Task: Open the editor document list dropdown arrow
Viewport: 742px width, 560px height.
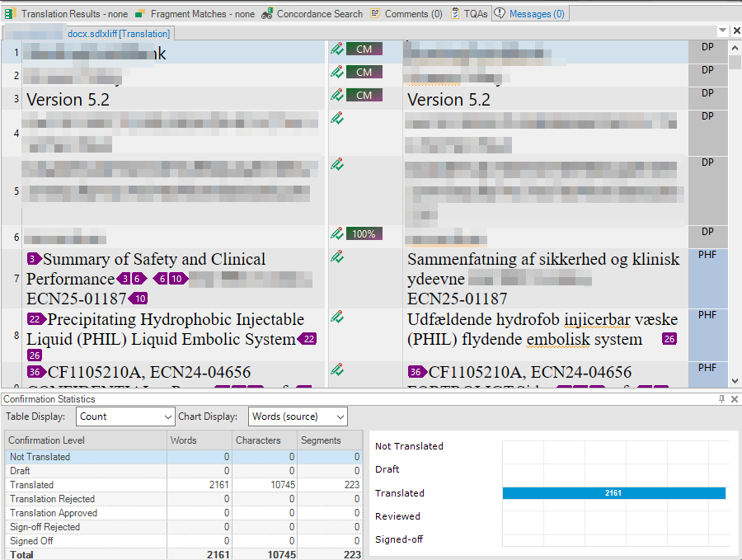Action: click(722, 31)
